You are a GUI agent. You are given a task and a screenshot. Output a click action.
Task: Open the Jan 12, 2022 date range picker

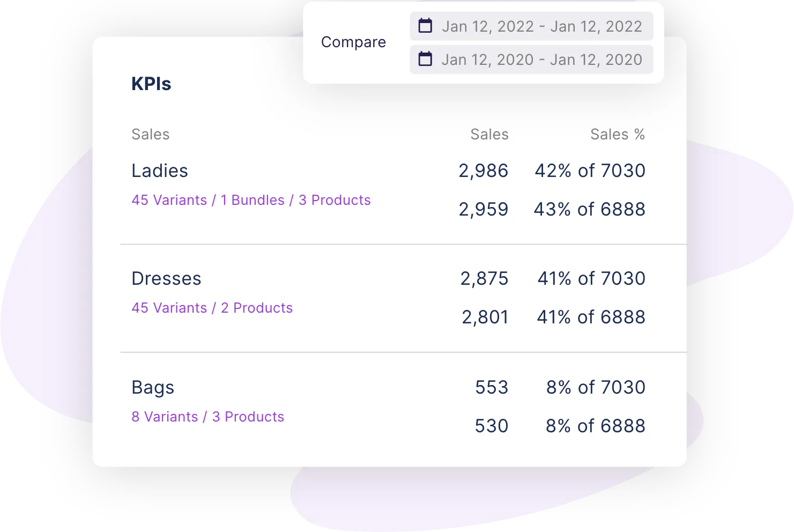(x=541, y=26)
